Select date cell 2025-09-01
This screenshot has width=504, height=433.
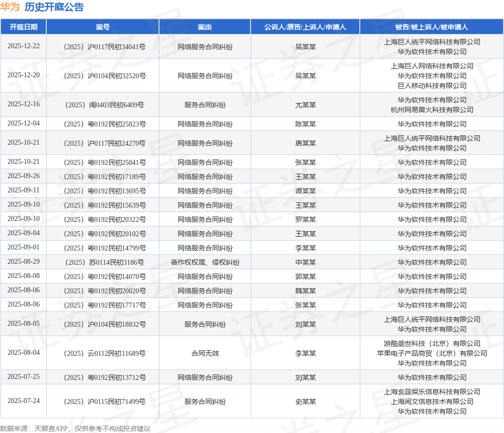[24, 247]
